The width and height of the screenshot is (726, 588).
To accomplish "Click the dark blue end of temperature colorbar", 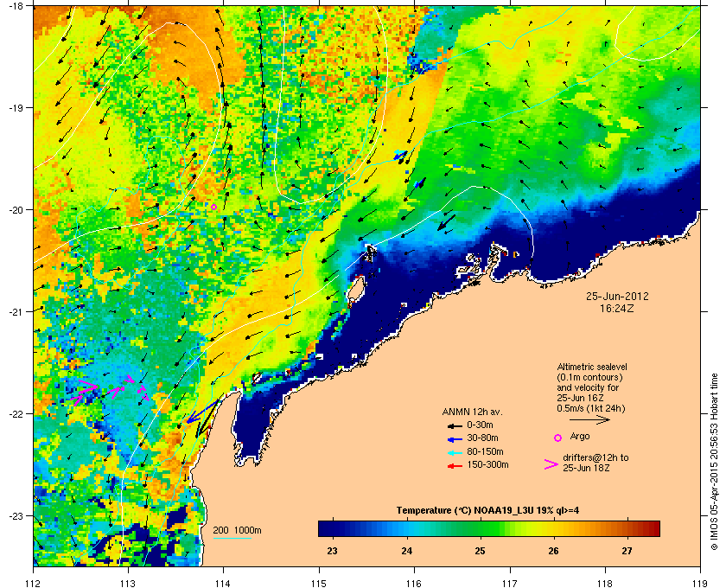I will [x=326, y=528].
